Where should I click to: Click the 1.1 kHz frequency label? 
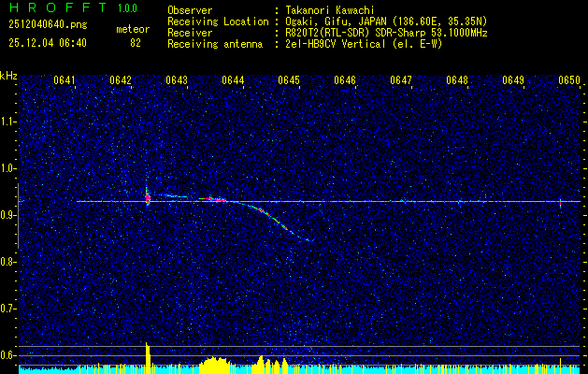tap(7, 122)
